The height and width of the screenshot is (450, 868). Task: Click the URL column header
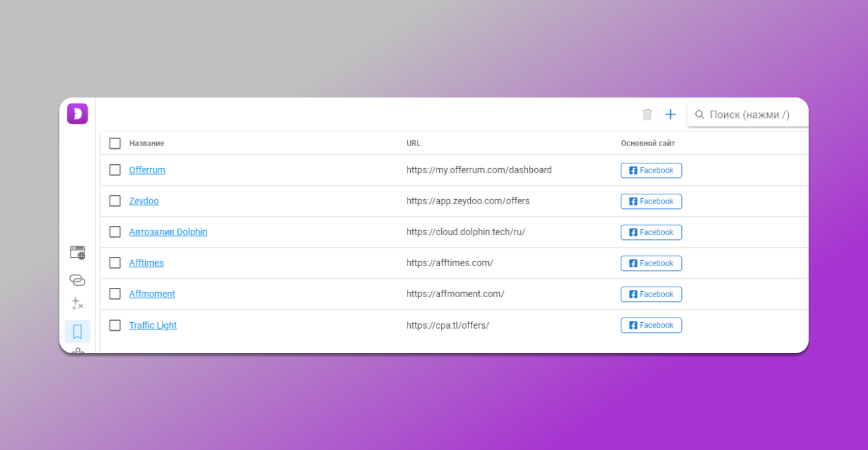413,144
